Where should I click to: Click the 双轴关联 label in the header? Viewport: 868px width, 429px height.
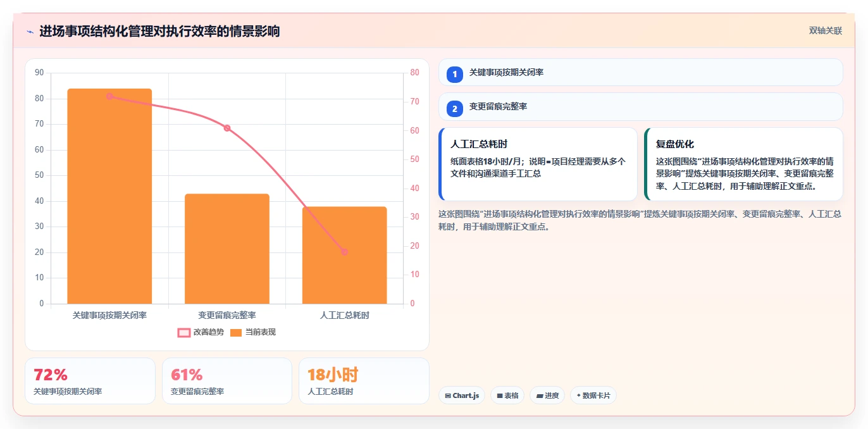tap(826, 30)
